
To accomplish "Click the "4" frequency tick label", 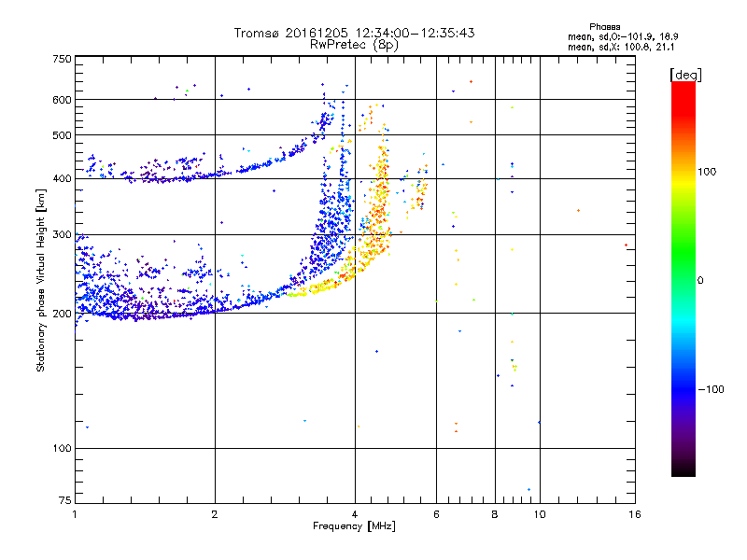I will [x=355, y=514].
